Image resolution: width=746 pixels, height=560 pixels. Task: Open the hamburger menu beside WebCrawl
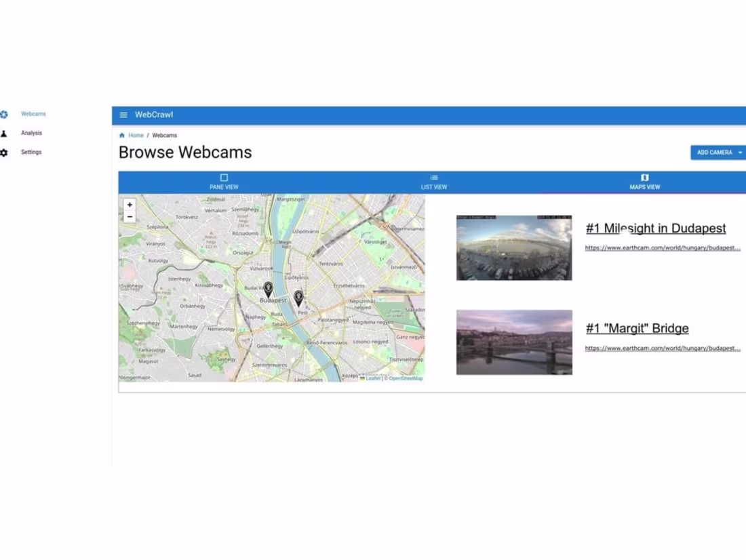(123, 115)
